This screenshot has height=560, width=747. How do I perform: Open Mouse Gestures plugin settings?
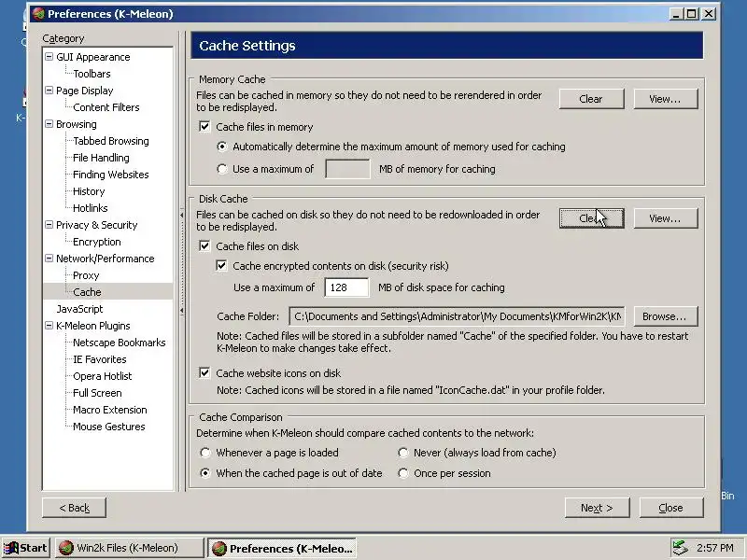(x=109, y=427)
